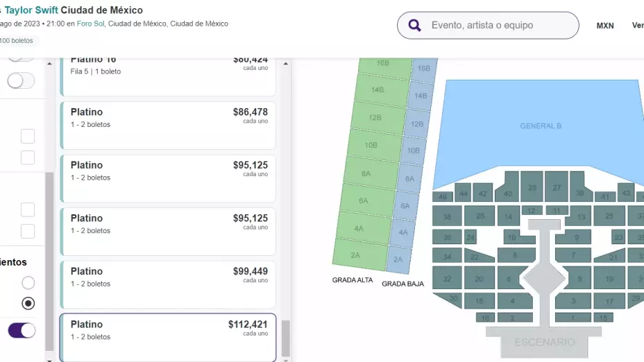The width and height of the screenshot is (644, 362).
Task: Click the magnifying glass search icon
Action: coord(415,26)
